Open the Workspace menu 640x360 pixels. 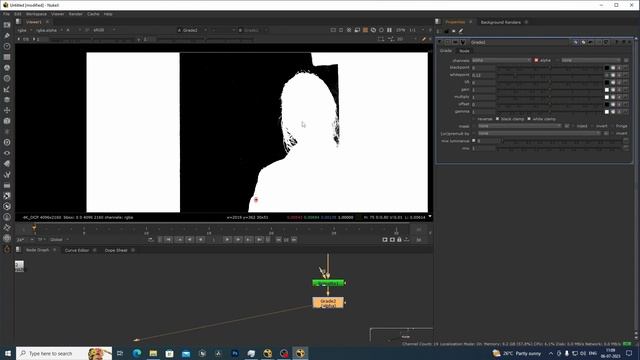(36, 14)
